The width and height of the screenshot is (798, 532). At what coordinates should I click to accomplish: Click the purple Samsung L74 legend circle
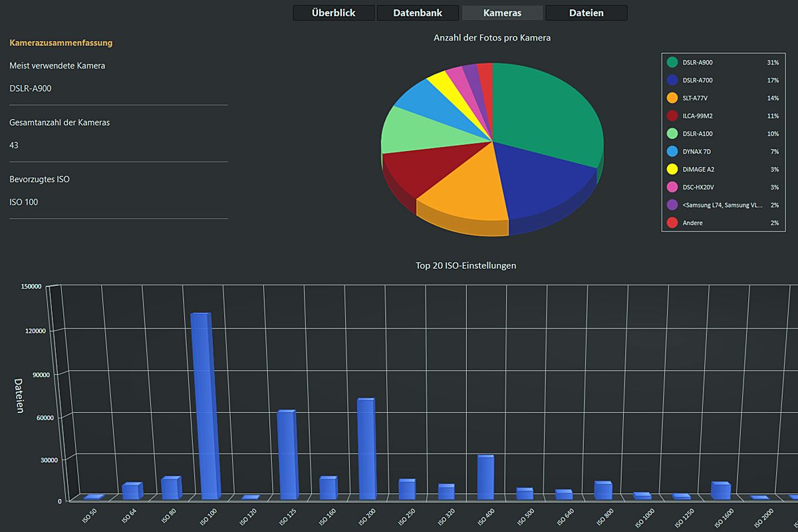pyautogui.click(x=672, y=205)
